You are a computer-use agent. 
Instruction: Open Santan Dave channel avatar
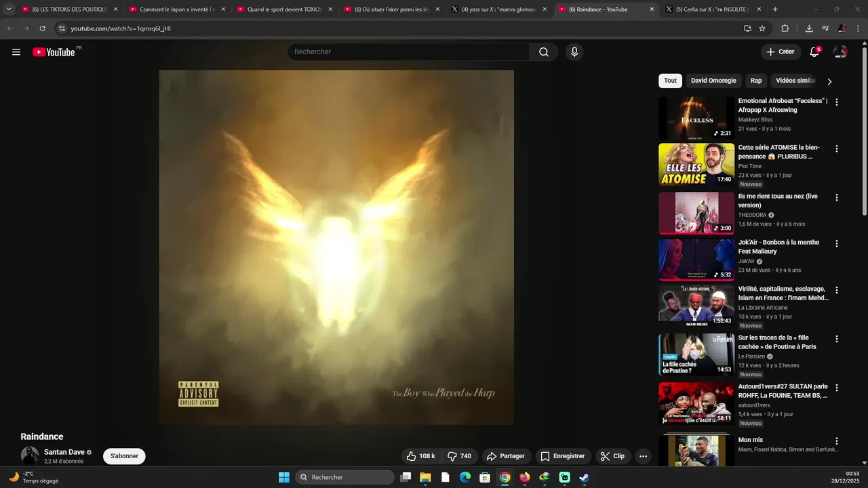pos(30,455)
